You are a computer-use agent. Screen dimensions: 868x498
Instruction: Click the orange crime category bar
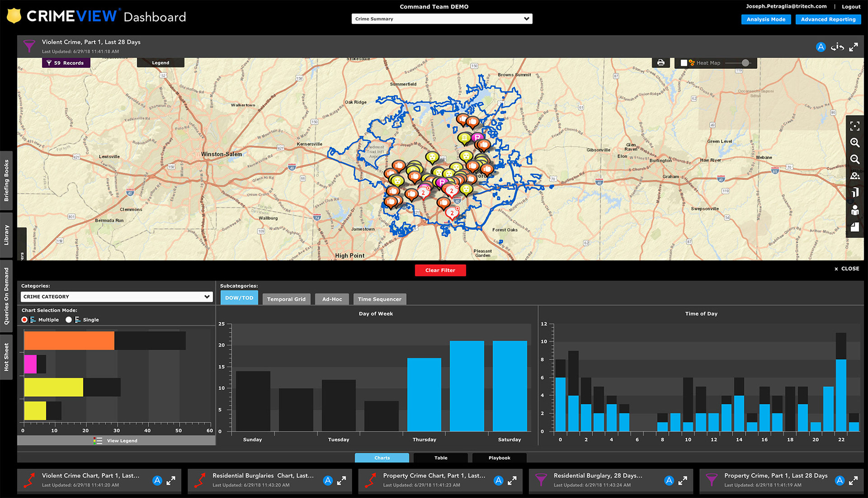(x=69, y=341)
